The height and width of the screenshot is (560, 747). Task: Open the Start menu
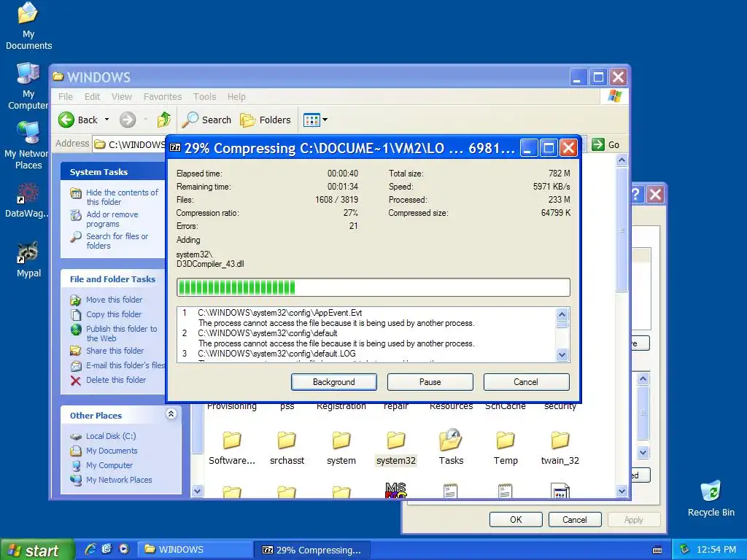[x=36, y=550]
